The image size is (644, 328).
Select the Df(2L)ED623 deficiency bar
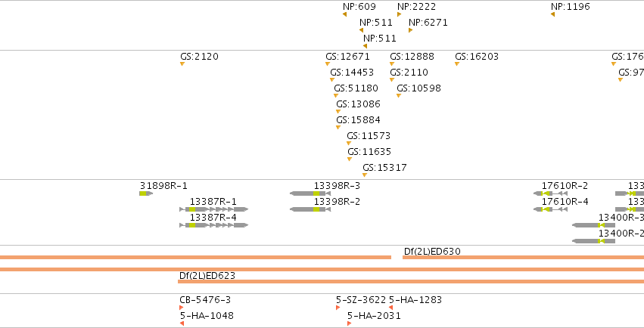tap(411, 282)
